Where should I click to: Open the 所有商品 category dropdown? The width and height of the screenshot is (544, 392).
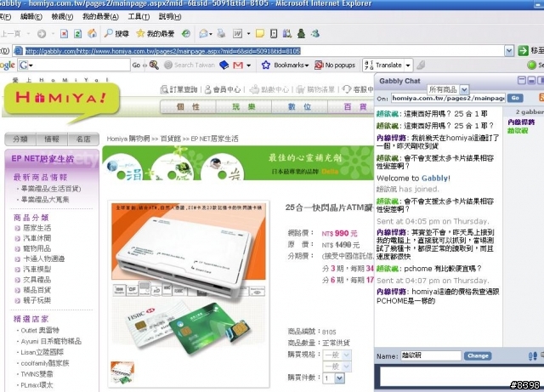coord(464,89)
